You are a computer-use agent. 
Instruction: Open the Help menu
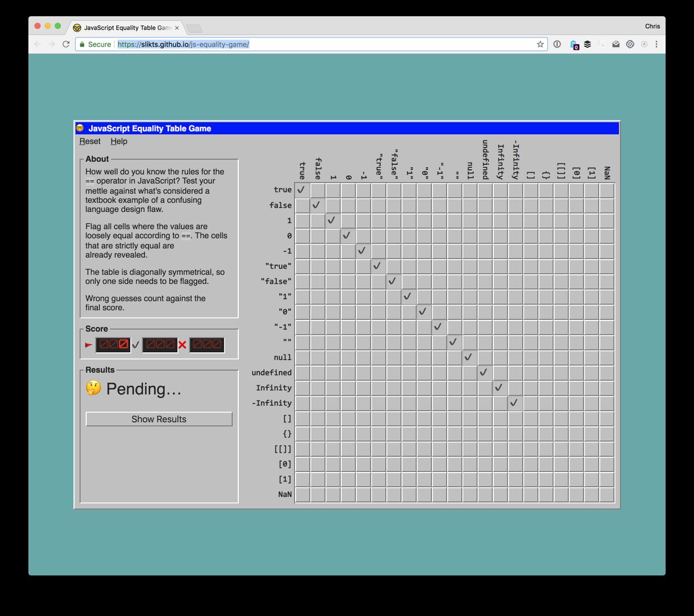coord(119,142)
